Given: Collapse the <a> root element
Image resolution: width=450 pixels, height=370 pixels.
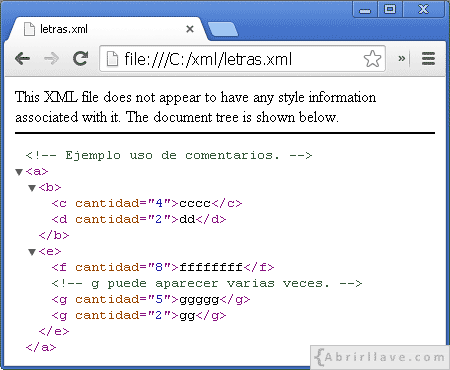Looking at the screenshot, I should point(19,172).
